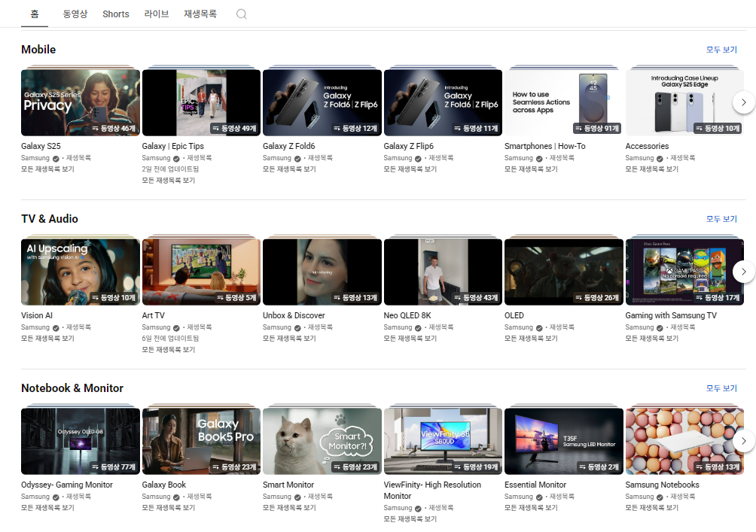Open Galaxy Book5 Pro playlist thumbnail
The image size is (756, 532).
[x=201, y=442]
